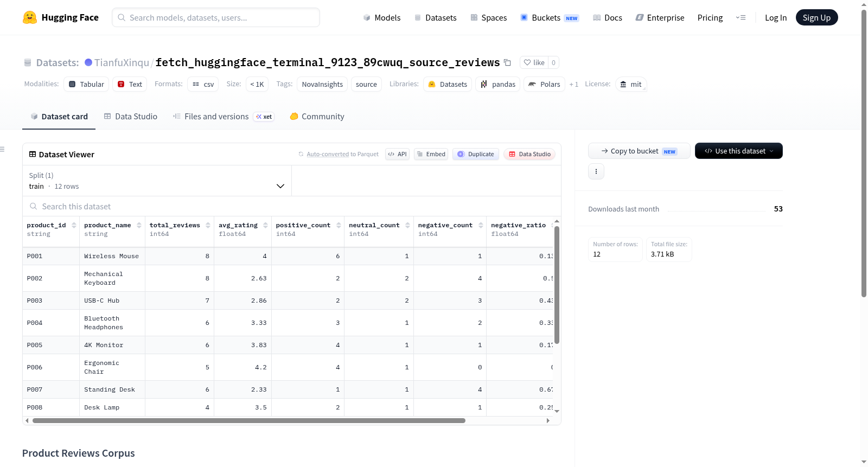This screenshot has width=868, height=467.
Task: Open Docs in the top navigation
Action: (x=608, y=17)
